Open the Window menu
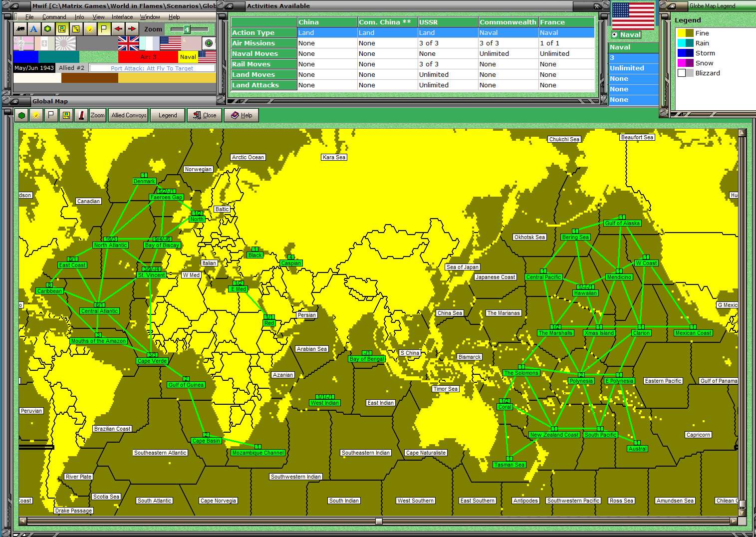The width and height of the screenshot is (756, 537). 150,17
